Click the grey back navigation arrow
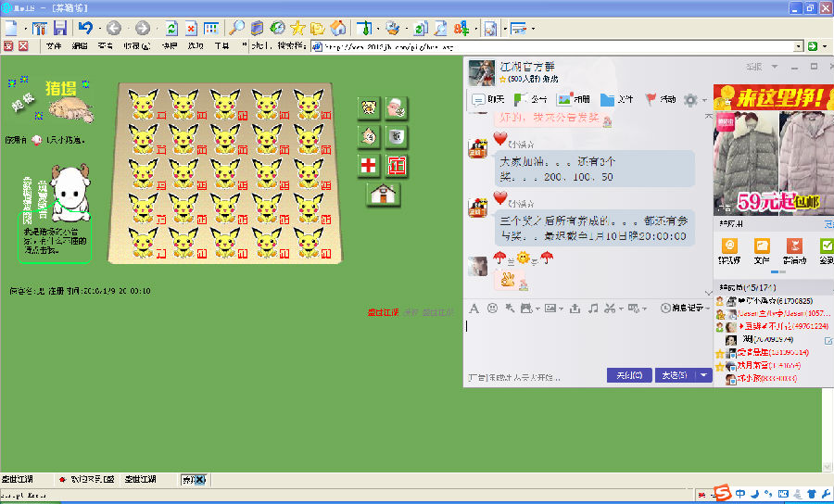 click(113, 28)
